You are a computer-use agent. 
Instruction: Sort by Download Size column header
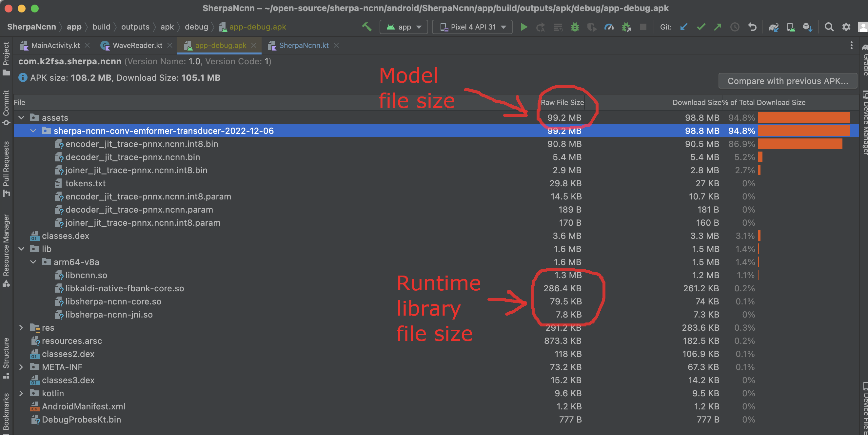tap(697, 102)
